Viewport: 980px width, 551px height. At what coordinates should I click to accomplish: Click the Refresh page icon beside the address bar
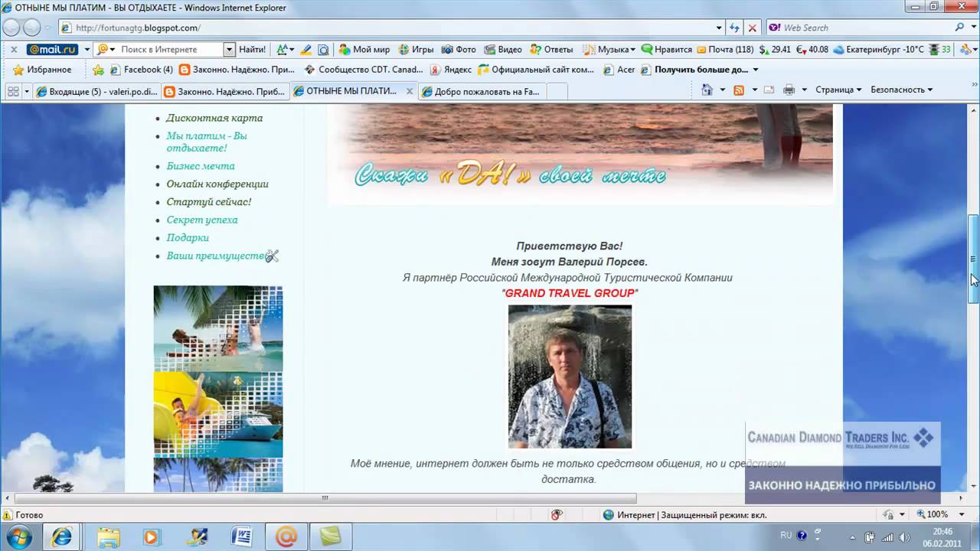(735, 28)
